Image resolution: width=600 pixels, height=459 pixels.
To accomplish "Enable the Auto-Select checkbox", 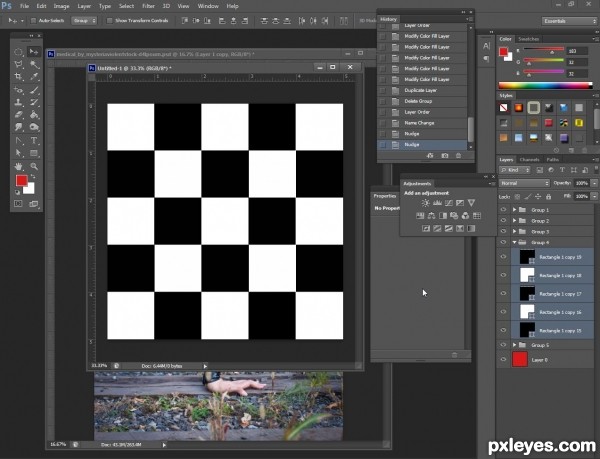I will point(33,21).
